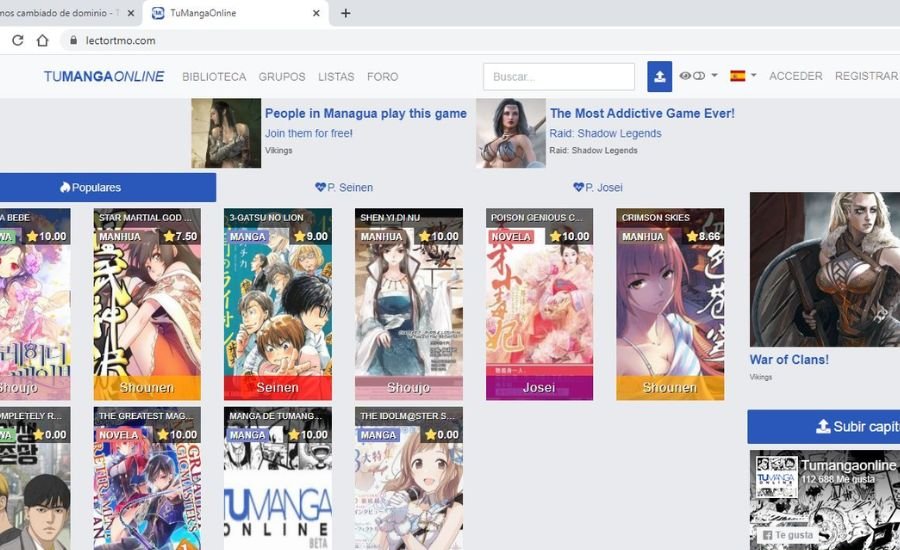Image resolution: width=900 pixels, height=550 pixels.
Task: Open a new browser tab
Action: click(346, 13)
